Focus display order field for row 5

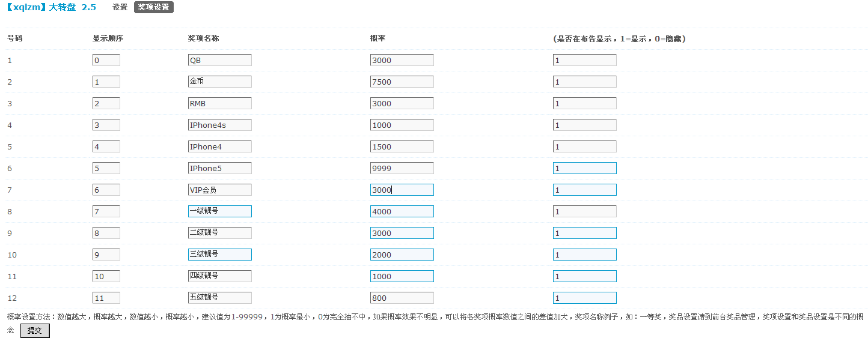click(106, 146)
